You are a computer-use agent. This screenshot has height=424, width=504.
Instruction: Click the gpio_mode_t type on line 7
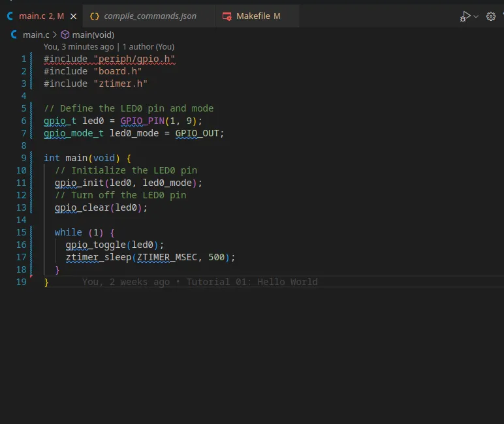74,133
